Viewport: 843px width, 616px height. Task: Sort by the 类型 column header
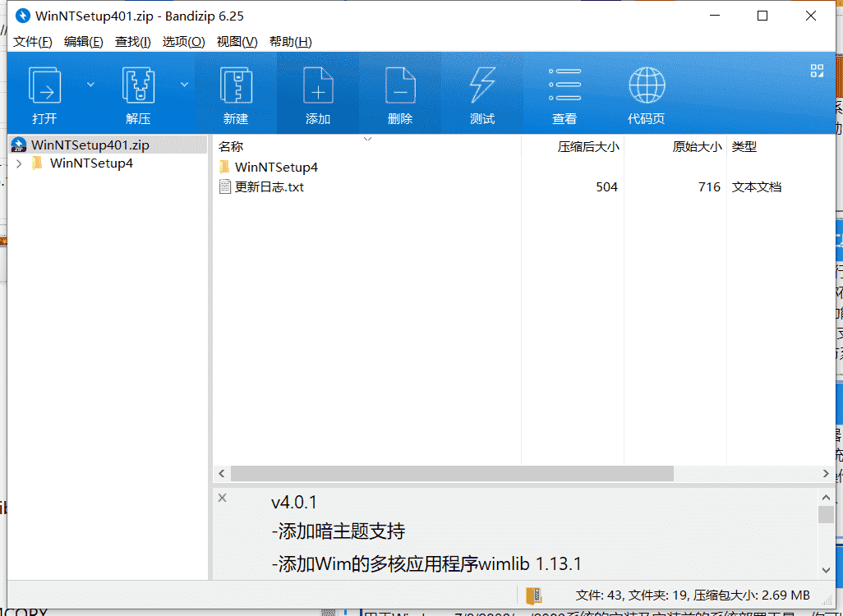click(x=744, y=147)
